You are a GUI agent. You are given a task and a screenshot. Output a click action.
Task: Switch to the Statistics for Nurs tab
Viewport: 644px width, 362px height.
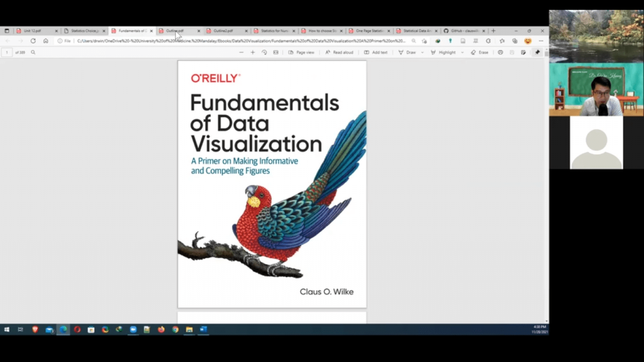click(274, 31)
